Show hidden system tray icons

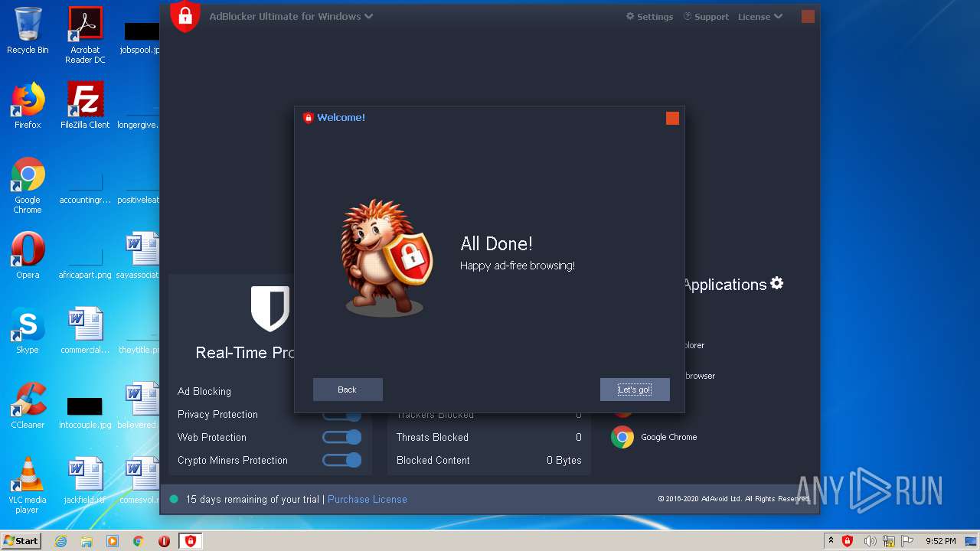[x=831, y=541]
